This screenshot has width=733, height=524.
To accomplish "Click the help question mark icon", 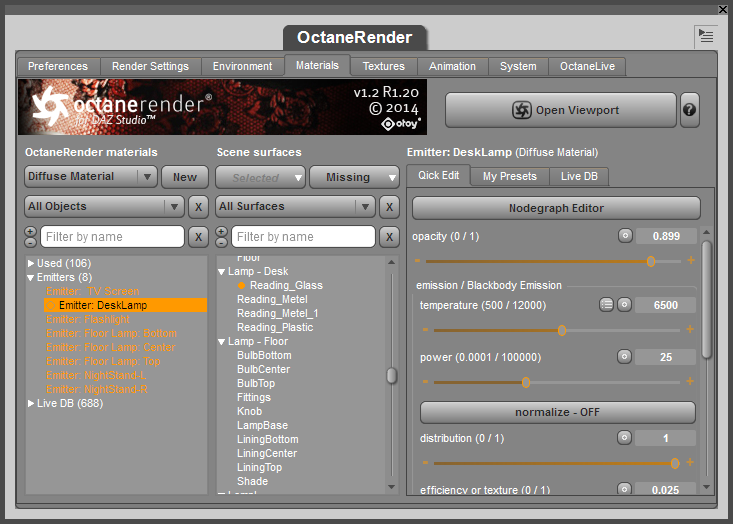I will tap(690, 110).
